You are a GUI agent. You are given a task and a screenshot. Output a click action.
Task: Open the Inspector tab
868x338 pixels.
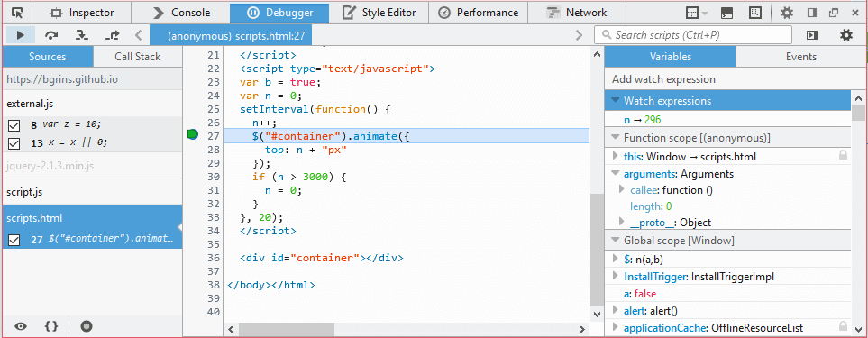pyautogui.click(x=82, y=13)
